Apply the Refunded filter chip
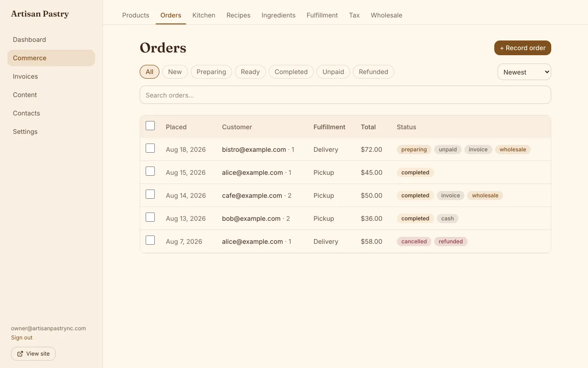The width and height of the screenshot is (588, 368). [x=373, y=72]
